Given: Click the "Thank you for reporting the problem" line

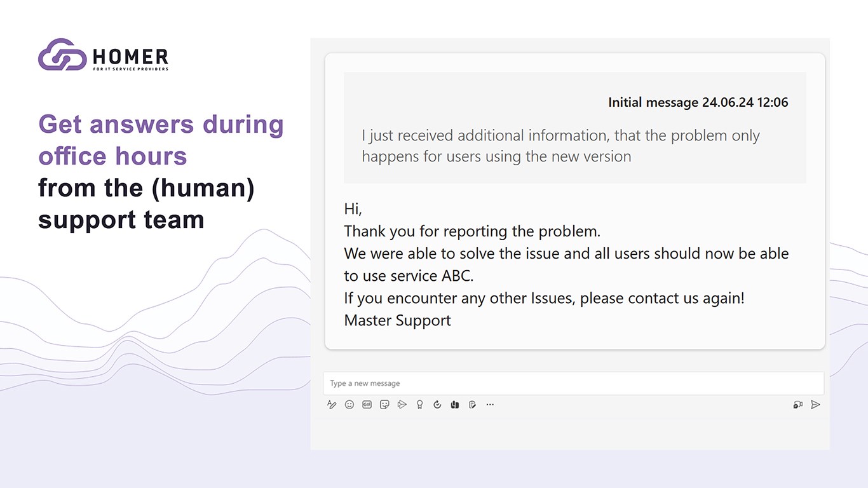Looking at the screenshot, I should [x=472, y=231].
